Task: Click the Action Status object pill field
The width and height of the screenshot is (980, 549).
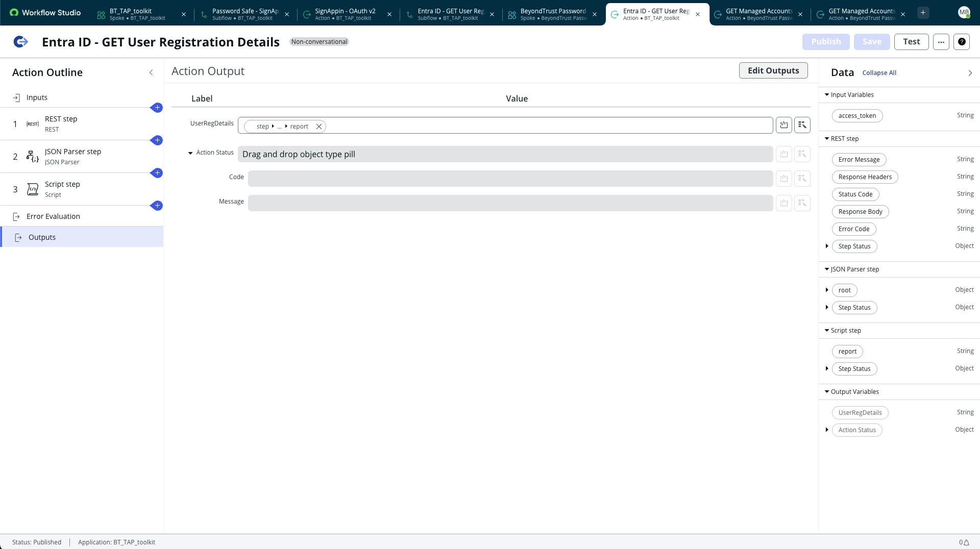Action: 505,154
